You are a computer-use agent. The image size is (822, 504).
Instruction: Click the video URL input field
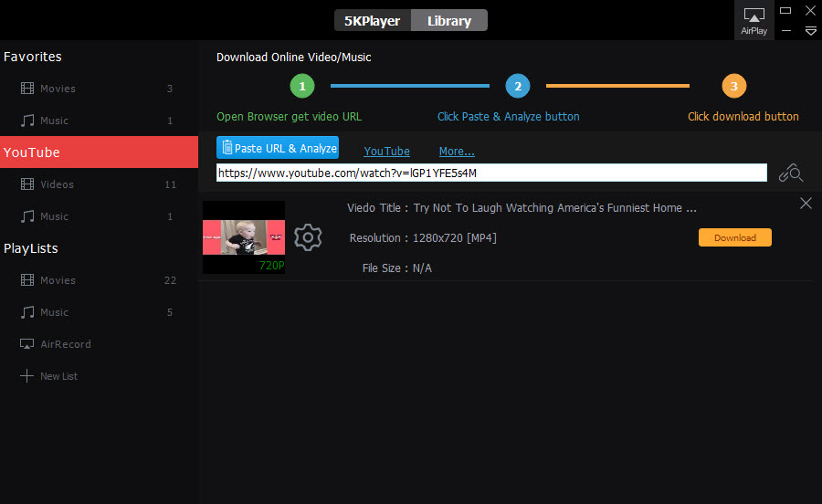[x=491, y=173]
